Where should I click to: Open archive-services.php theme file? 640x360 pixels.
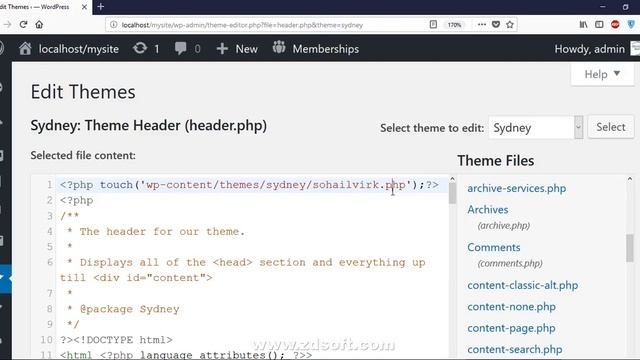click(x=517, y=188)
